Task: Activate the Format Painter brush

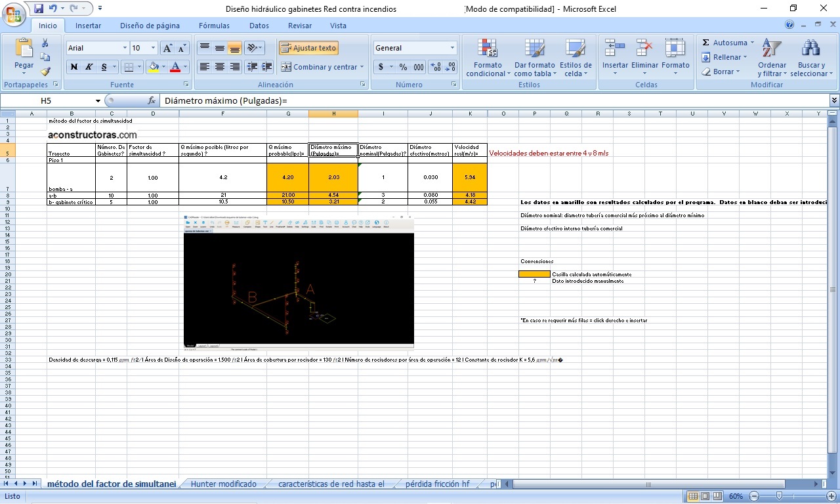Action: tap(45, 72)
